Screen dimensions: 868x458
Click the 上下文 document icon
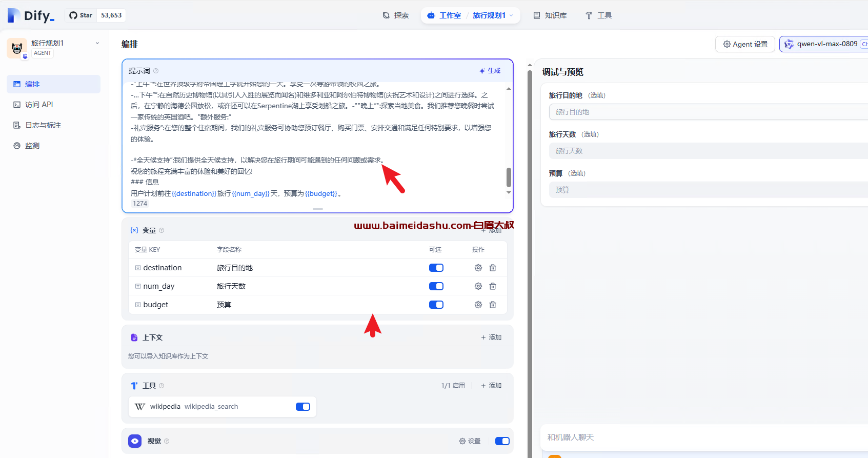(134, 337)
